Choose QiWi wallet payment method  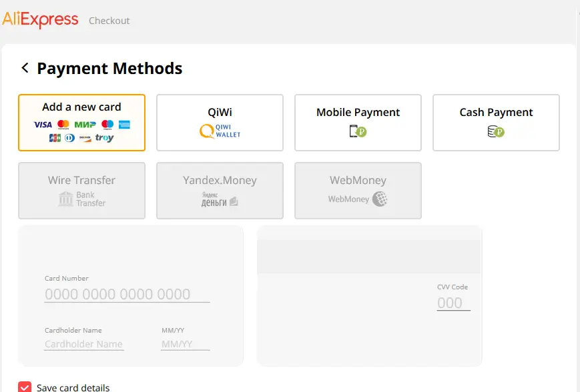point(220,123)
